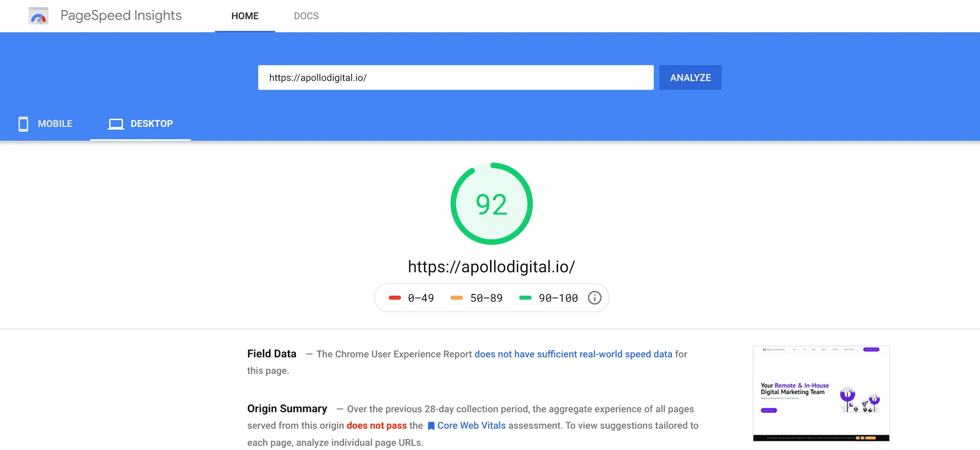Screen dimensions: 980x450
Task: Open the Core Web Vitals link
Action: click(x=472, y=426)
